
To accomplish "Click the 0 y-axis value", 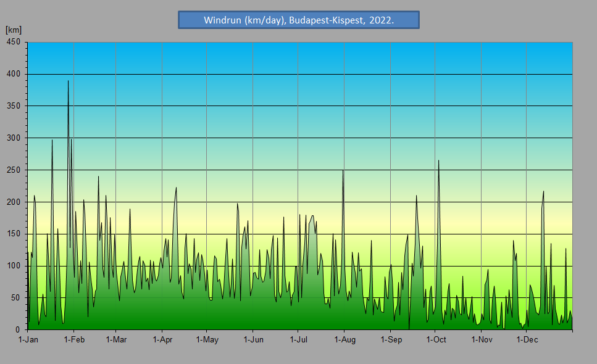I will pyautogui.click(x=19, y=329).
